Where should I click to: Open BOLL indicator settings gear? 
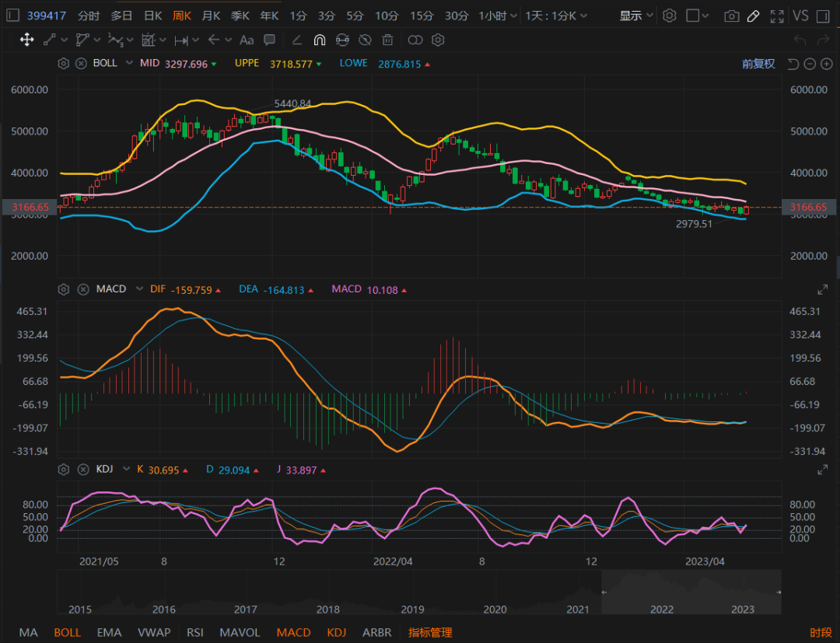(64, 64)
